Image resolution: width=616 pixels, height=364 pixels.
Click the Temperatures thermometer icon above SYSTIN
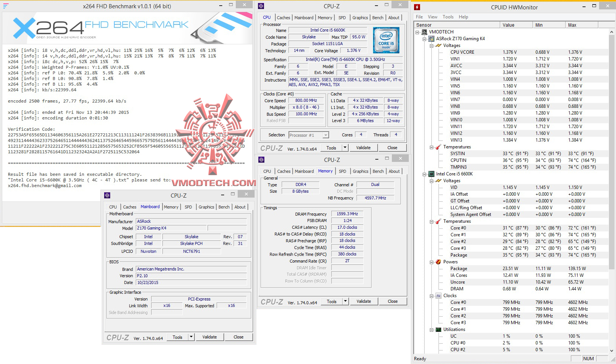438,147
